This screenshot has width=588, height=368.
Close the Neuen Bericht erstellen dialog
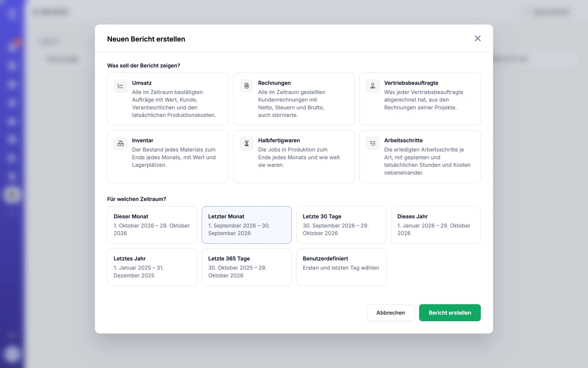(478, 38)
